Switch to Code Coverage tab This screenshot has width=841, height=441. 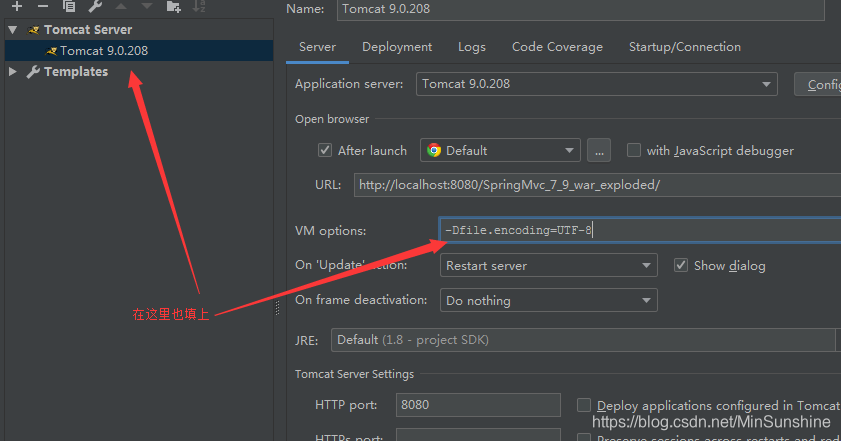coord(557,47)
